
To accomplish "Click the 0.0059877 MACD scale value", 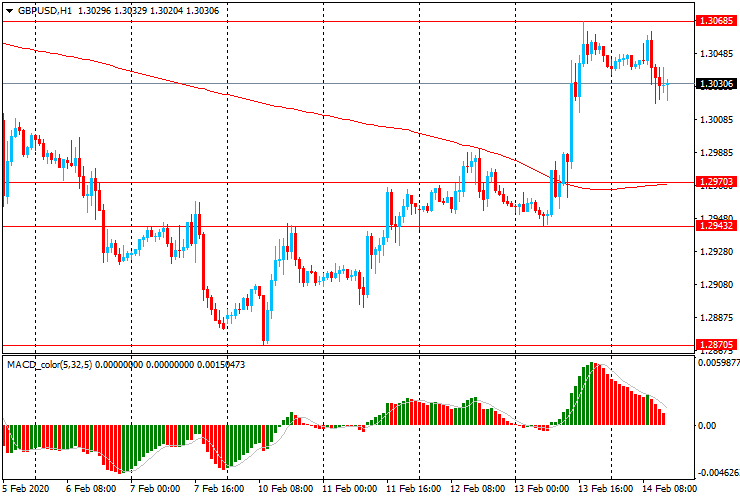I will point(719,363).
